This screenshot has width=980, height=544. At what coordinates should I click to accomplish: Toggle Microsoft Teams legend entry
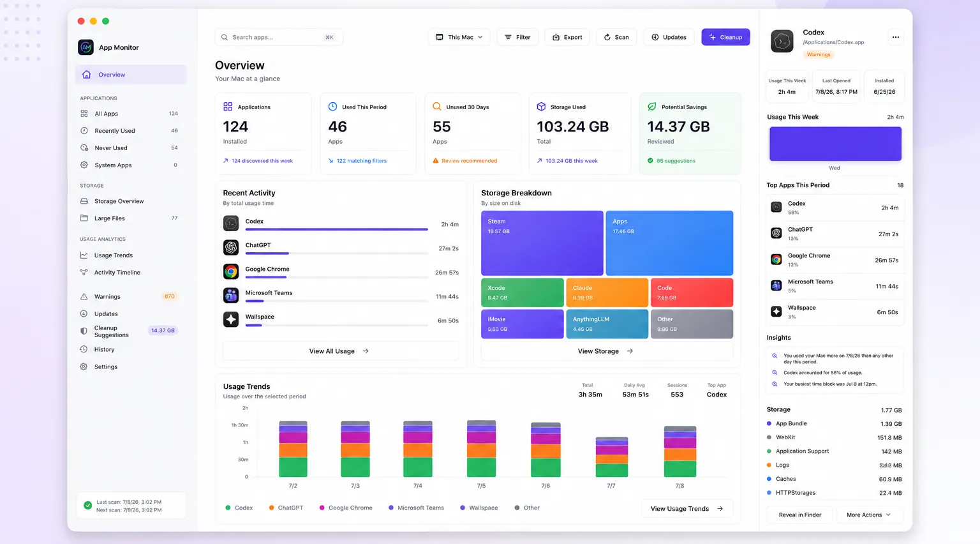pos(416,508)
